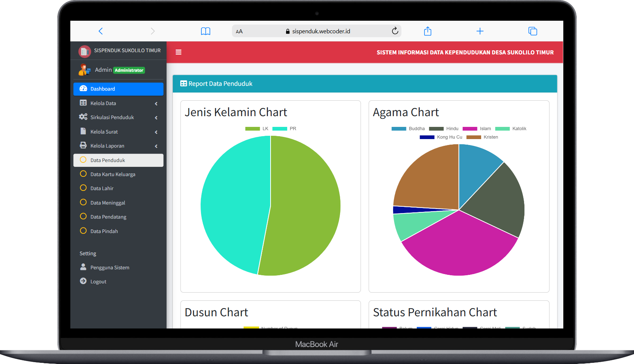Click the Sispenduk logo icon
Viewport: 634px width, 364px height.
84,51
